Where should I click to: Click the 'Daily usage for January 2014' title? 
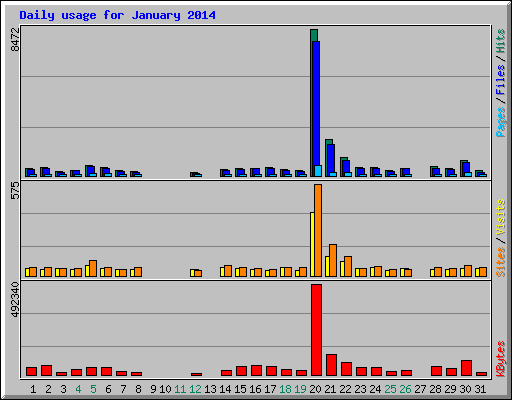(x=117, y=15)
